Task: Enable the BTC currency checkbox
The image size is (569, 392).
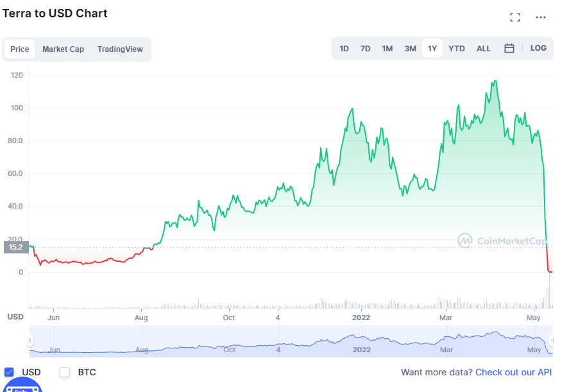Action: coord(65,372)
